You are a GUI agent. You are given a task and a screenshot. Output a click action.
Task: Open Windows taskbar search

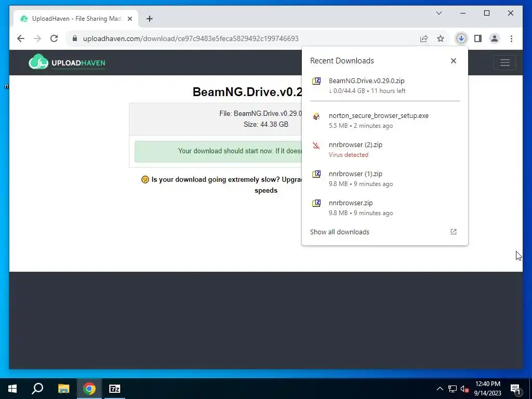[37, 389]
